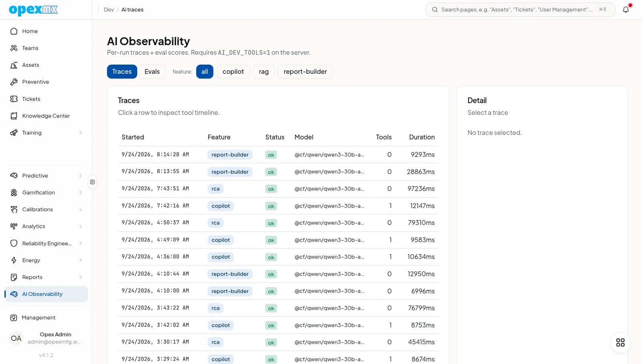Click the Started column header
Image resolution: width=642 pixels, height=364 pixels.
(x=133, y=137)
